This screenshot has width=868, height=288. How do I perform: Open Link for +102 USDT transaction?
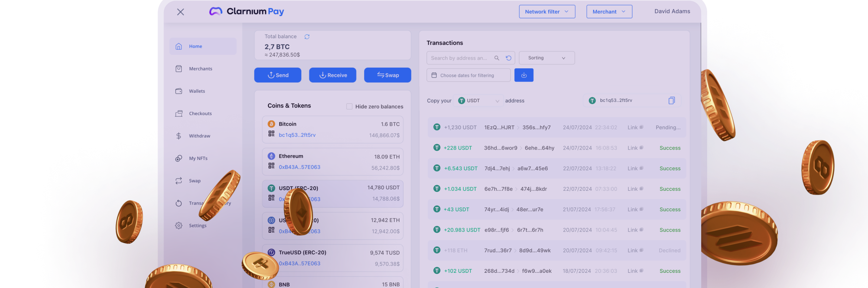635,271
